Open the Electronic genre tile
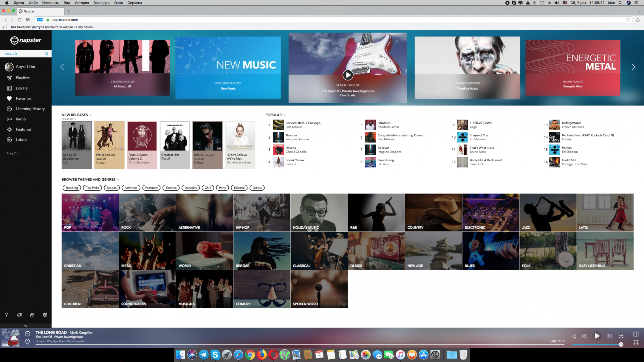Image resolution: width=644 pixels, height=362 pixels. (490, 212)
